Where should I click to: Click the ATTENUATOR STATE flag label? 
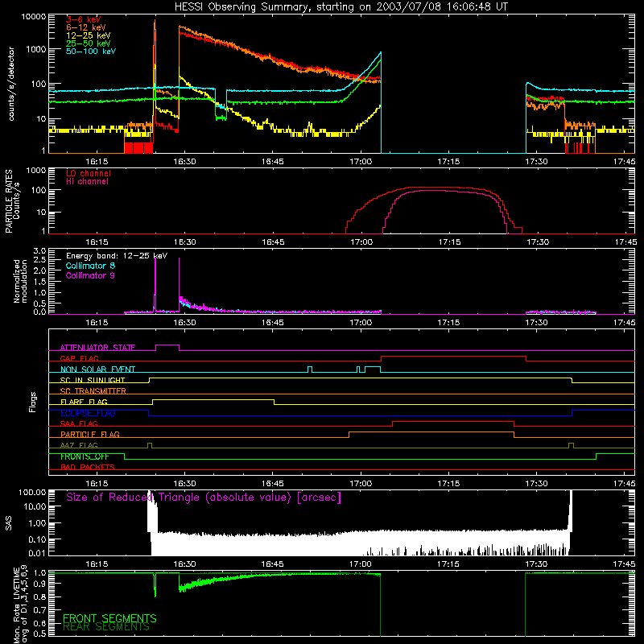(97, 348)
